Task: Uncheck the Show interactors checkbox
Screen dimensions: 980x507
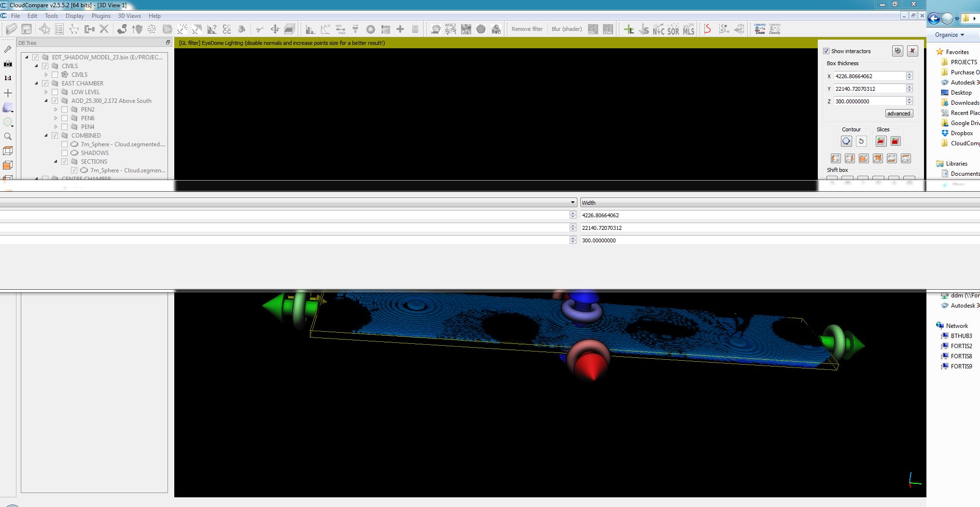Action: click(826, 51)
